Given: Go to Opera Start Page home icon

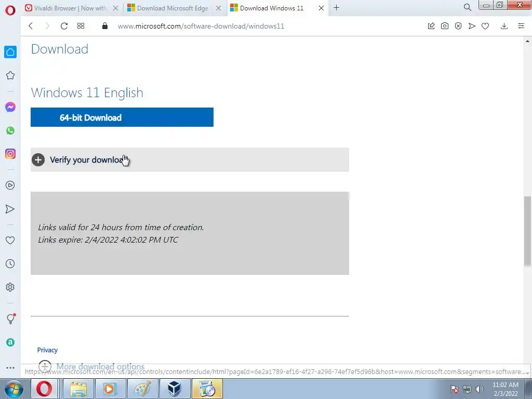Looking at the screenshot, I should tap(10, 52).
